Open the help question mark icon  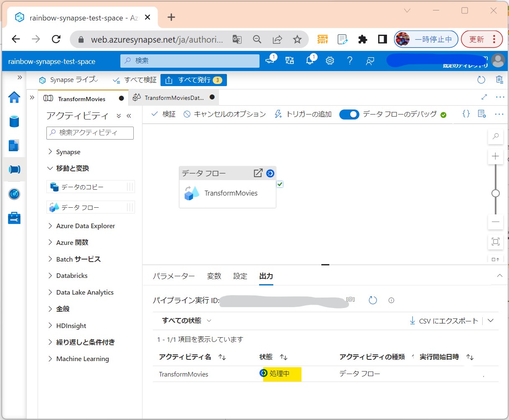coord(350,61)
